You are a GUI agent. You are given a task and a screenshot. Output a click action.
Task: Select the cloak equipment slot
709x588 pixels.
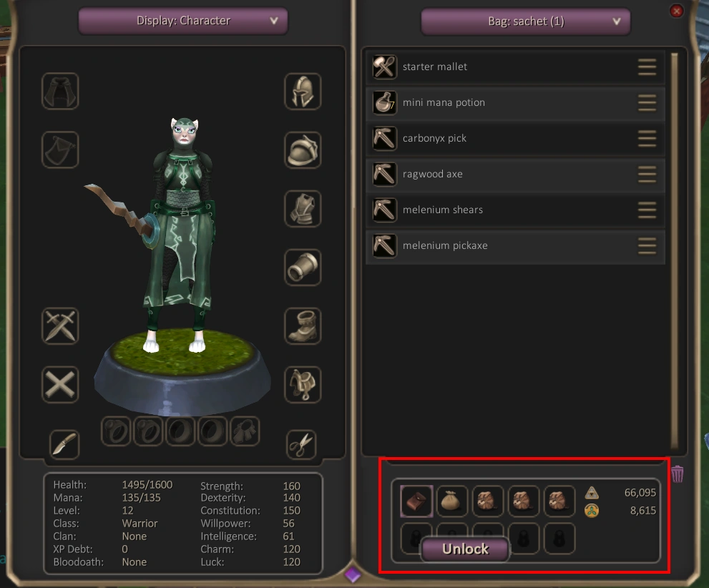point(60,92)
